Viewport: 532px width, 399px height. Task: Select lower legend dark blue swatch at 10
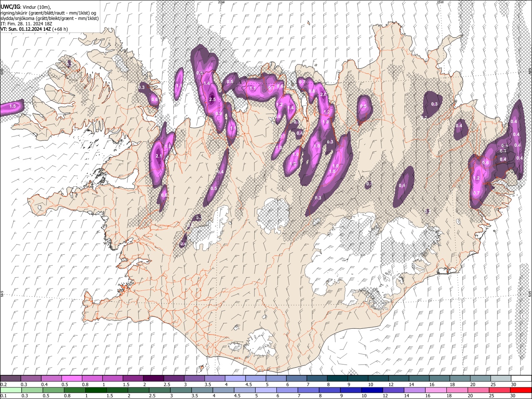click(372, 390)
